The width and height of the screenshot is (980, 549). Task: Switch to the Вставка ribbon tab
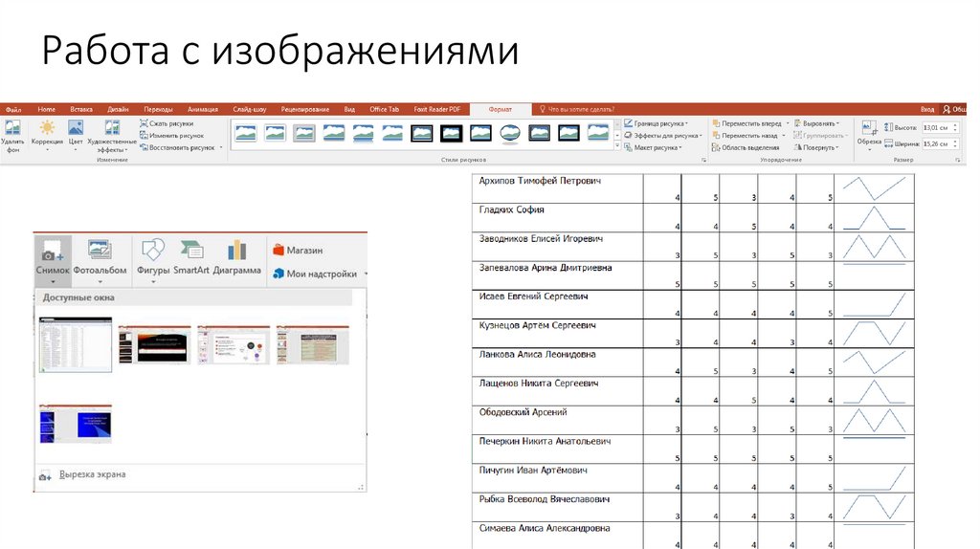pyautogui.click(x=81, y=109)
